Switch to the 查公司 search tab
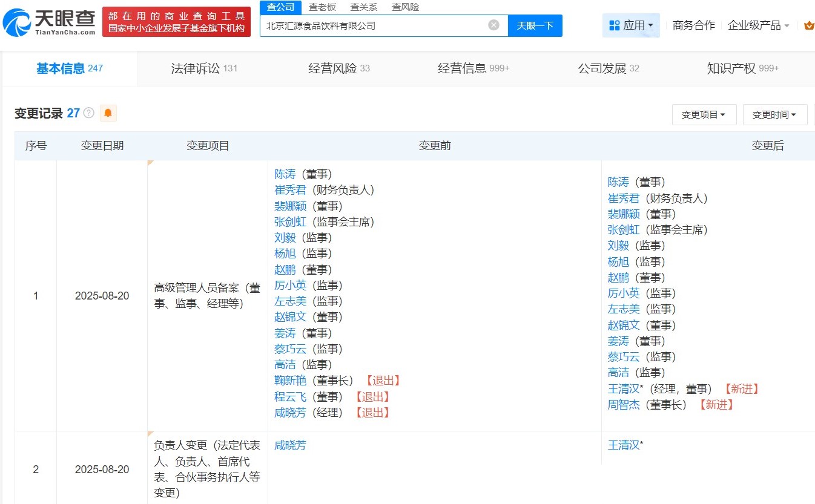 coord(280,7)
